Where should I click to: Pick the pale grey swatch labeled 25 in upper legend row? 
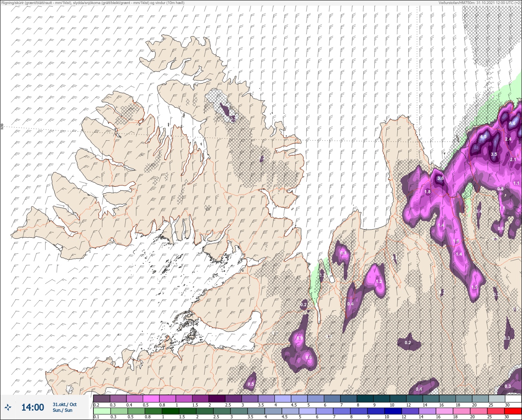pyautogui.click(x=497, y=398)
